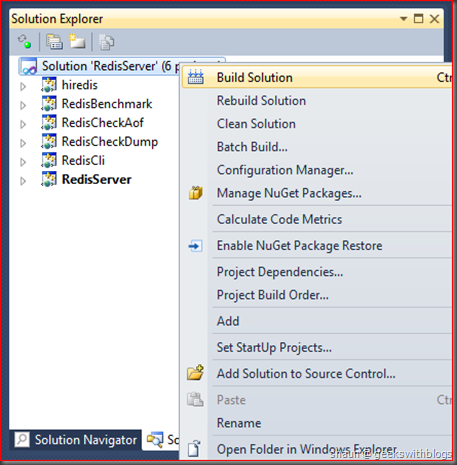Choose Calculate Code Metrics
457x465 pixels.
[x=317, y=219]
